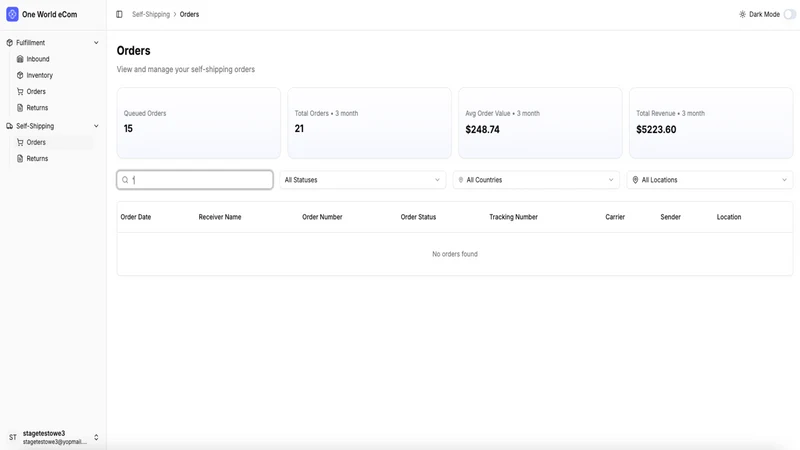Open the All Statuses dropdown
The image size is (800, 450).
pos(362,180)
